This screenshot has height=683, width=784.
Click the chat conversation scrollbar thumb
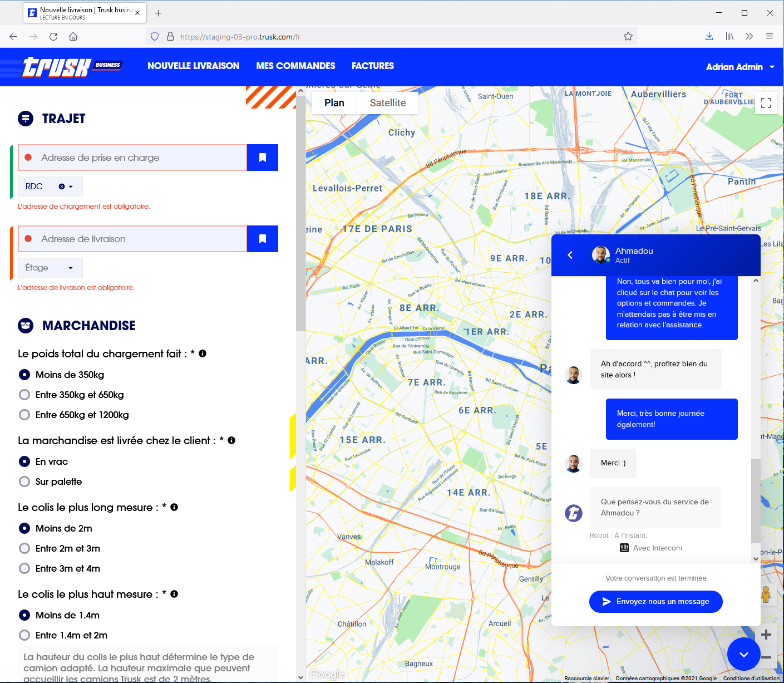pos(756,501)
